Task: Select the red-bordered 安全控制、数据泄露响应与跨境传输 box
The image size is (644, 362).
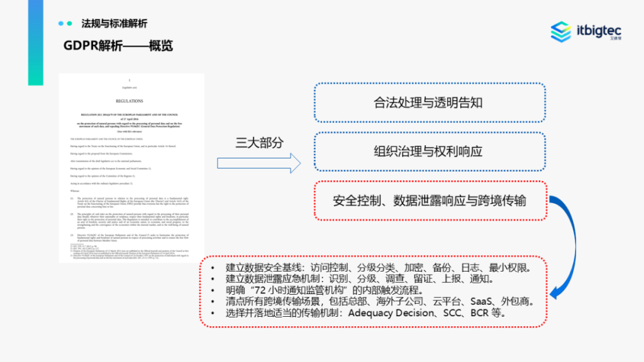Action: (429, 201)
